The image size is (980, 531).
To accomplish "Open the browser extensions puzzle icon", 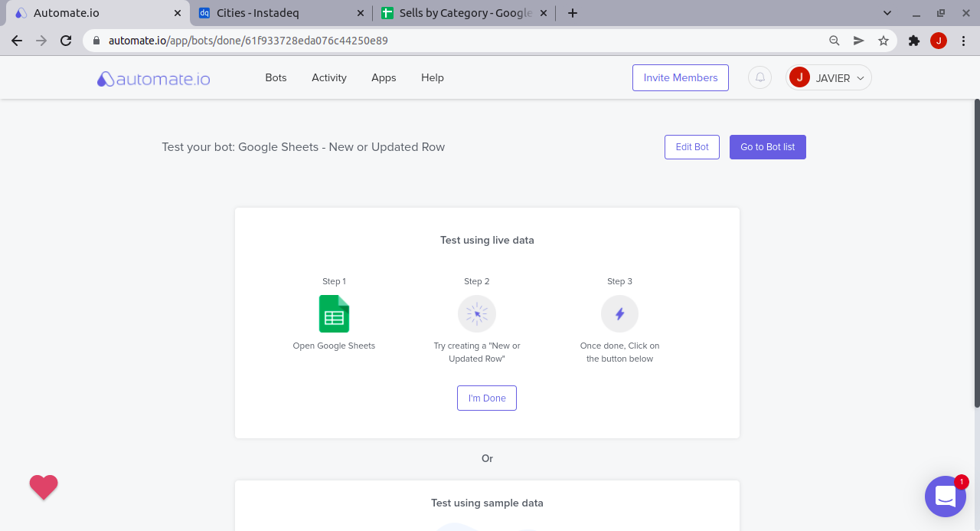I will [x=913, y=41].
